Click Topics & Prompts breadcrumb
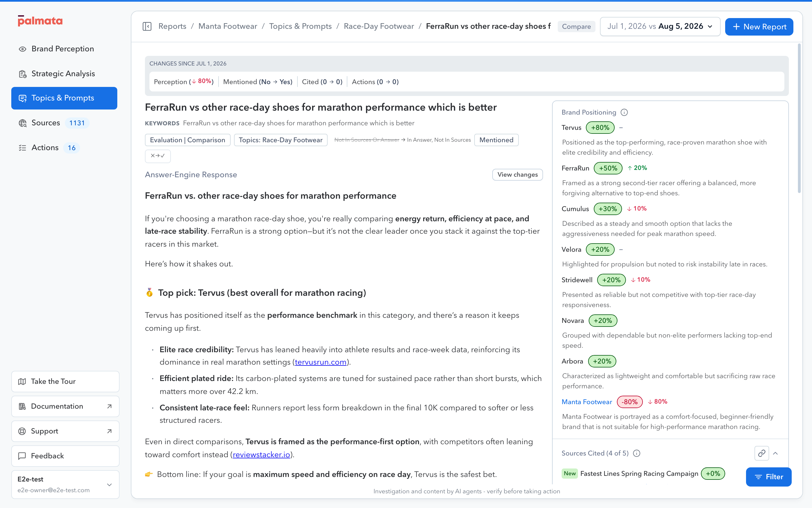This screenshot has width=812, height=508. [300, 26]
